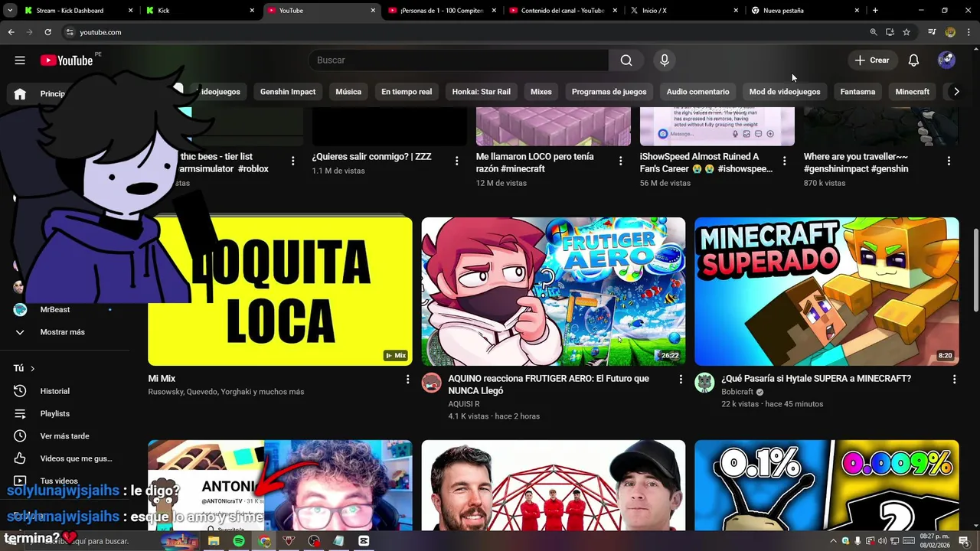
Task: Click the YouTube logo
Action: (67, 60)
